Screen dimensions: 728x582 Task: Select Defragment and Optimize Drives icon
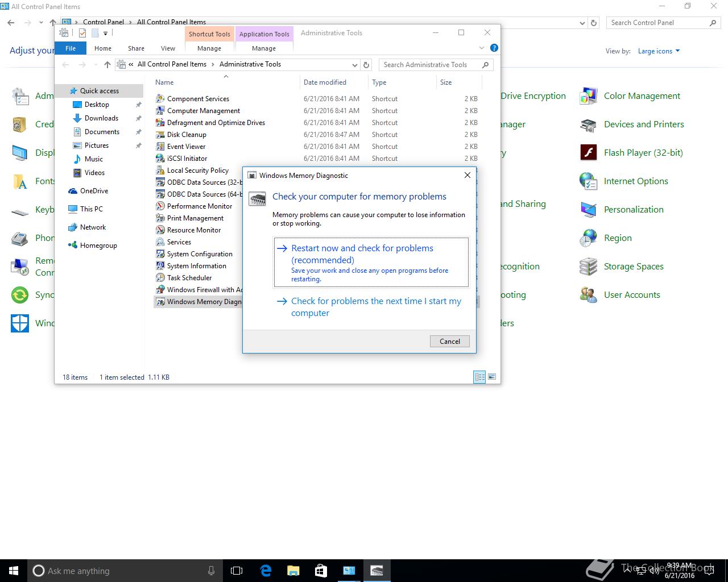[x=160, y=123]
